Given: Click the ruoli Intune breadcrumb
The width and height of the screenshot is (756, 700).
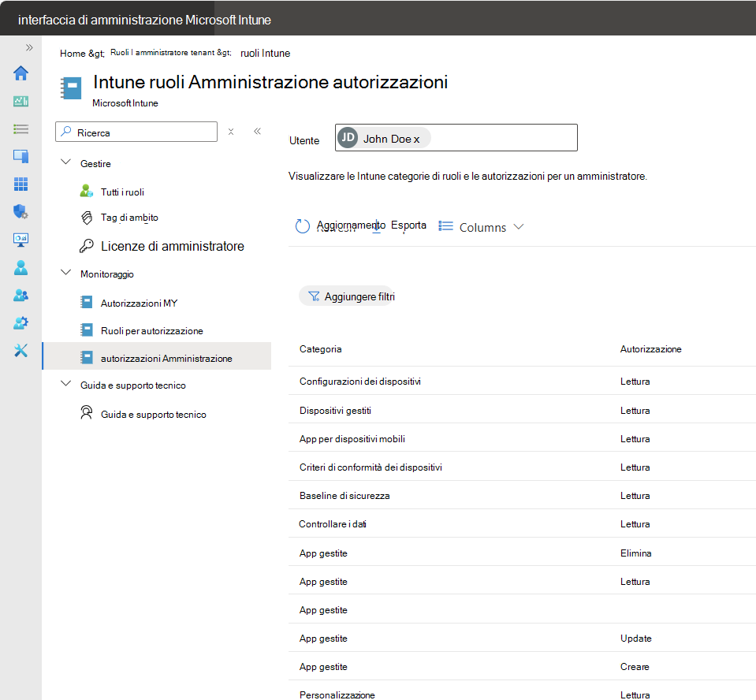Looking at the screenshot, I should [x=265, y=53].
